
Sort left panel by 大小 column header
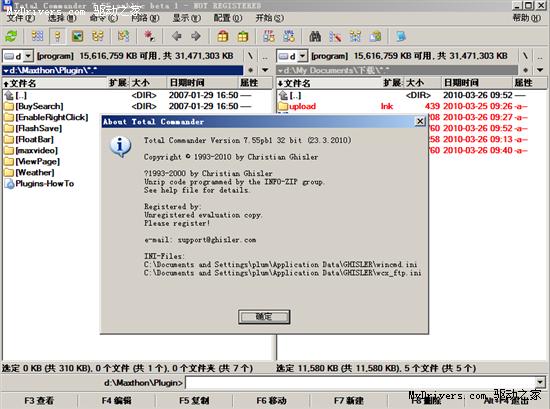coord(148,83)
